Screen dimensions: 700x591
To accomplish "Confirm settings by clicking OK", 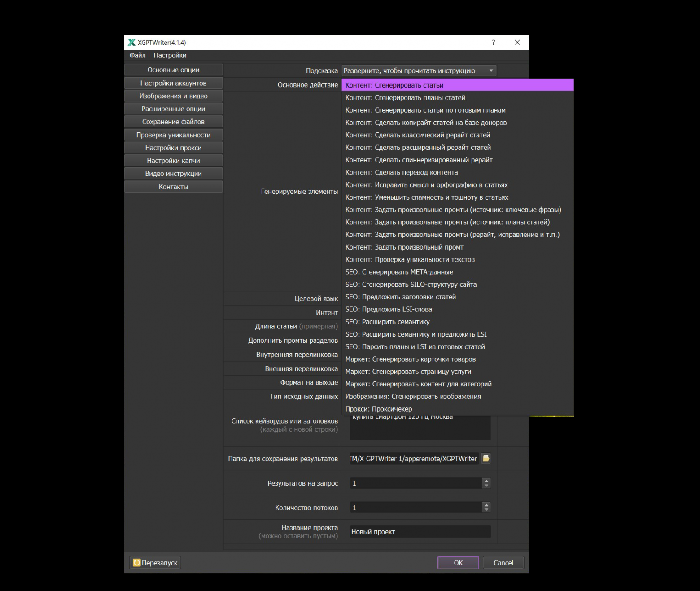I will tap(458, 562).
